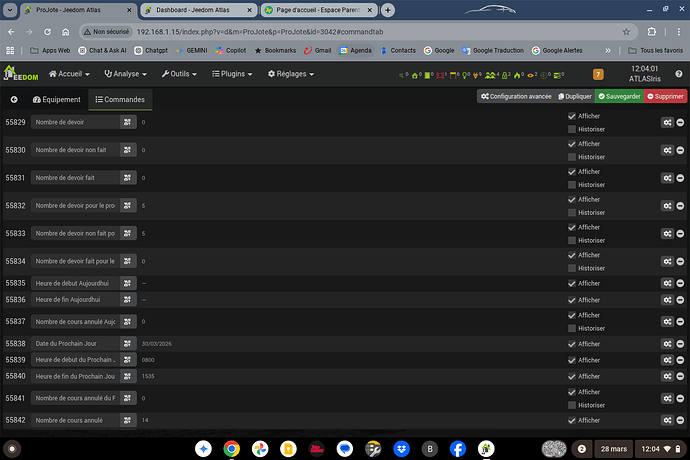Open the Gmail bookmark
The width and height of the screenshot is (690, 460).
(318, 51)
